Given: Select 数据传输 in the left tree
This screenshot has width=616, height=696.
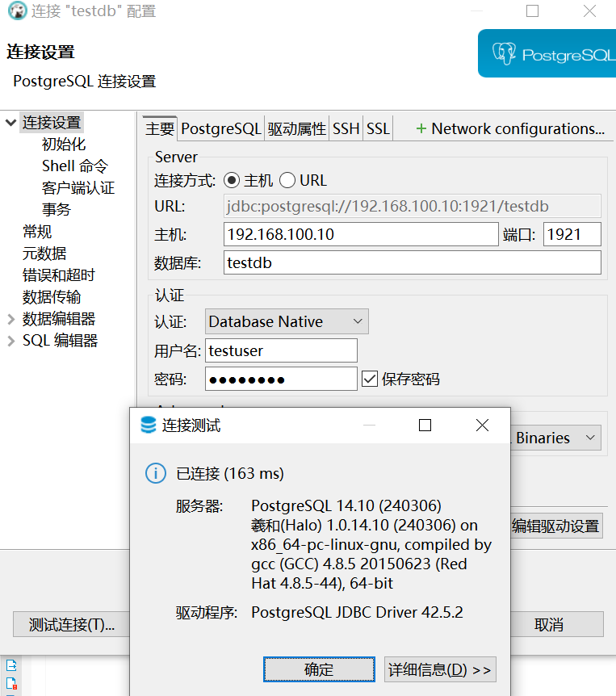Looking at the screenshot, I should pyautogui.click(x=52, y=296).
